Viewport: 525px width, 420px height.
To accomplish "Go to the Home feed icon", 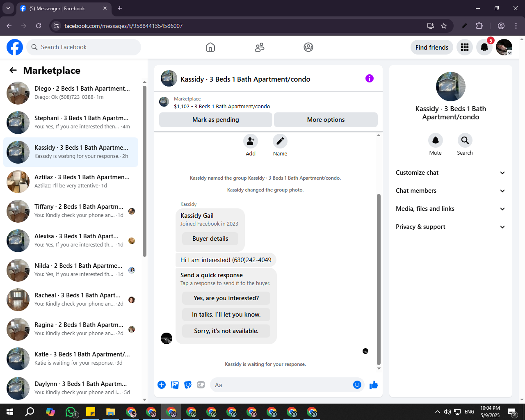I will point(210,47).
